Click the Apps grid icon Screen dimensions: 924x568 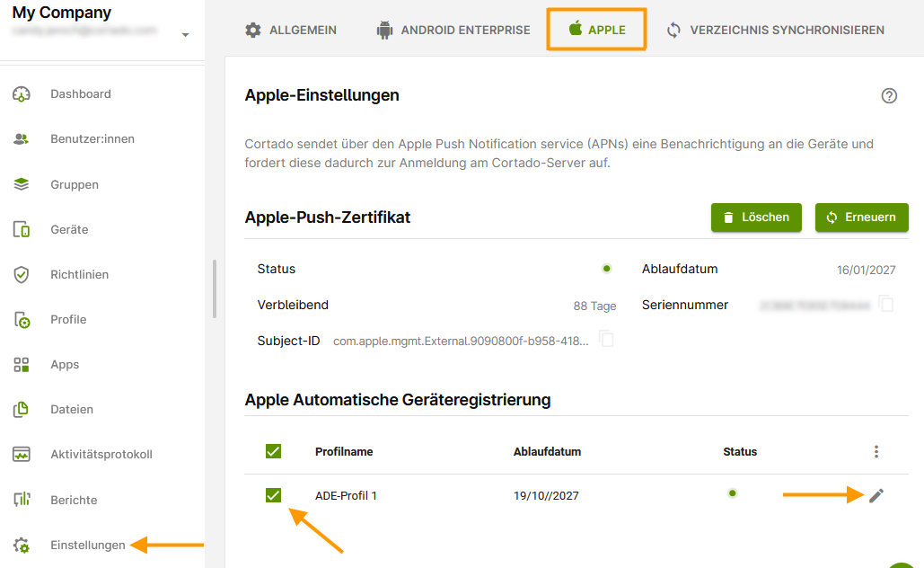pos(22,365)
